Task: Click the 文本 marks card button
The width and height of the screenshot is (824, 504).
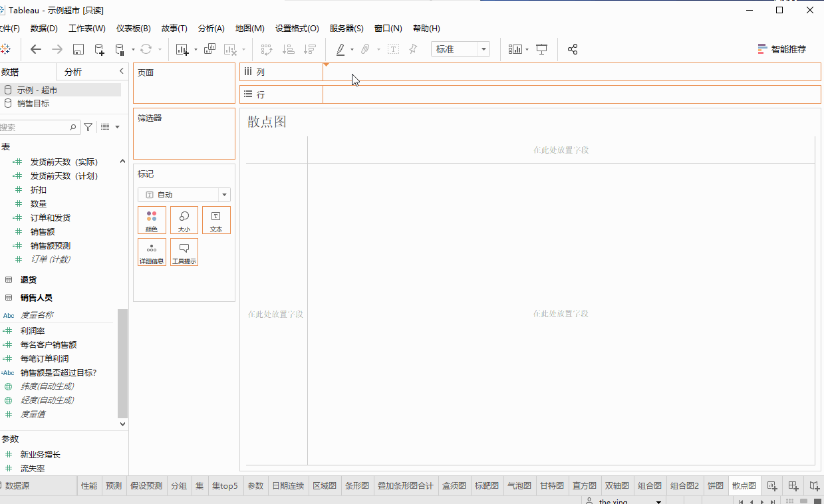Action: point(216,220)
